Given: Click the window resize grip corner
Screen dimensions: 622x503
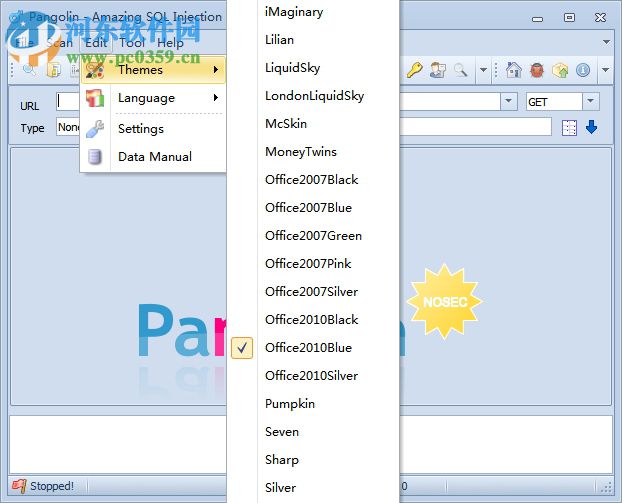Looking at the screenshot, I should [606, 487].
